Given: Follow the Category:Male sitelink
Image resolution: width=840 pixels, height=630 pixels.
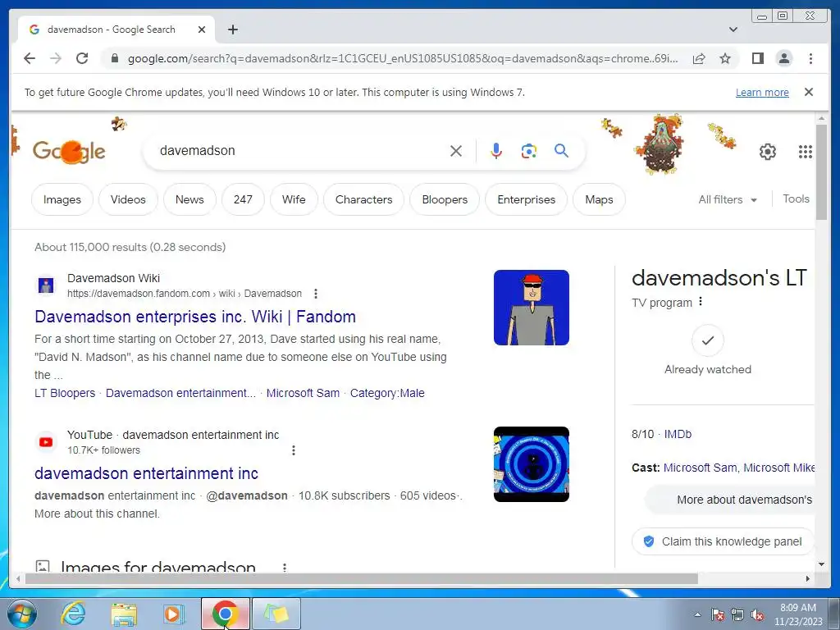Looking at the screenshot, I should click(387, 393).
